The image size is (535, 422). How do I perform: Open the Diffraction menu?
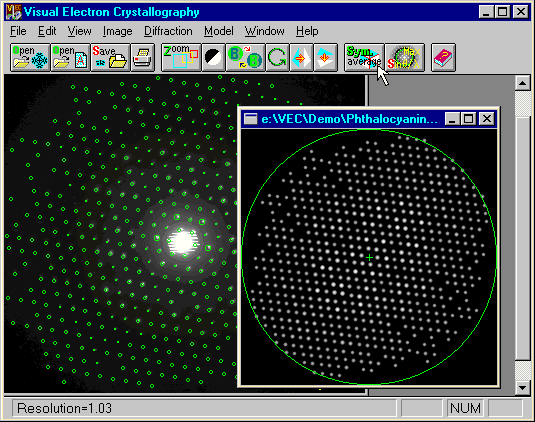(x=168, y=31)
